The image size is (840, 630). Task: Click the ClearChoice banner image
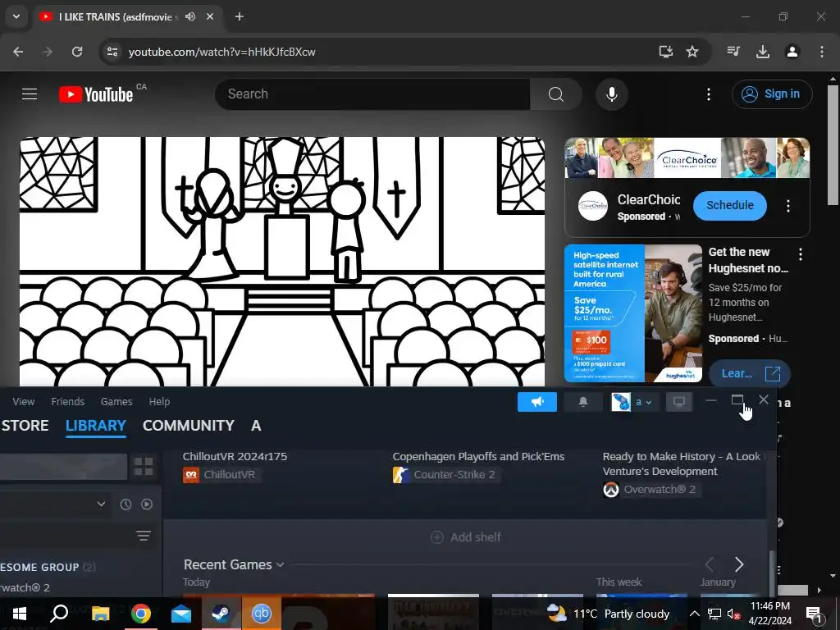click(x=687, y=157)
